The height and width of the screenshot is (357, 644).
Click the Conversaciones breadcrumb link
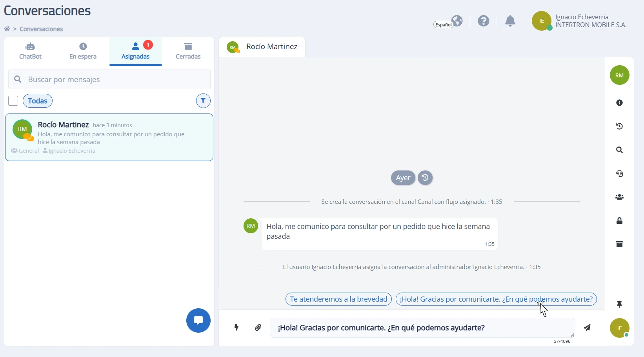click(x=41, y=29)
